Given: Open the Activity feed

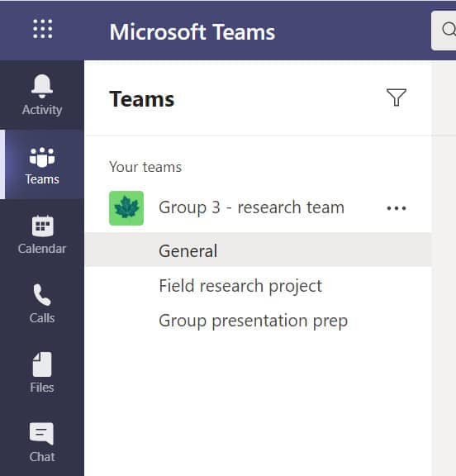Looking at the screenshot, I should [42, 95].
